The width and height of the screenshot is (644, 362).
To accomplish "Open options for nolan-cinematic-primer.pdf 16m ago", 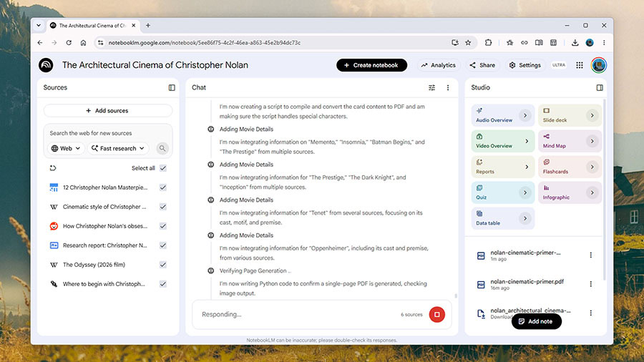I will pos(590,284).
